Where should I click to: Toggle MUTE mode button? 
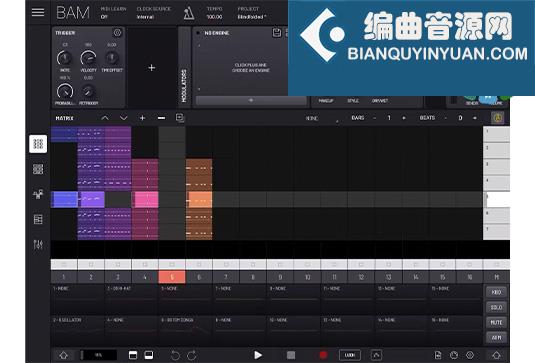pyautogui.click(x=496, y=322)
